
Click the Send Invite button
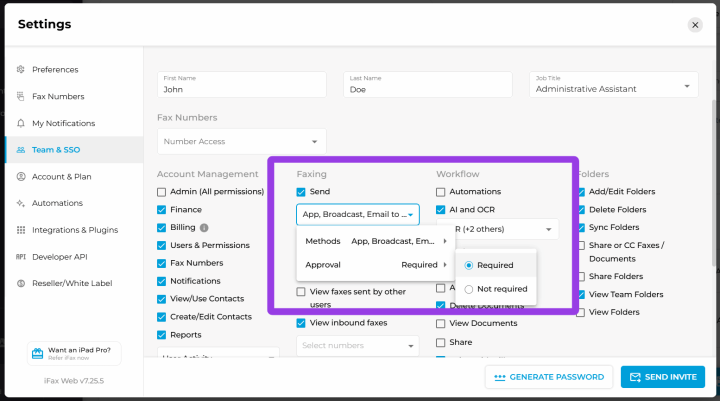[662, 377]
